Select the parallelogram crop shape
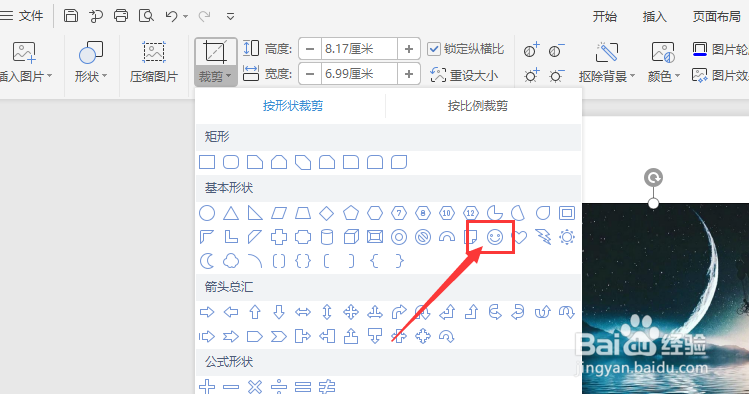 click(x=279, y=213)
